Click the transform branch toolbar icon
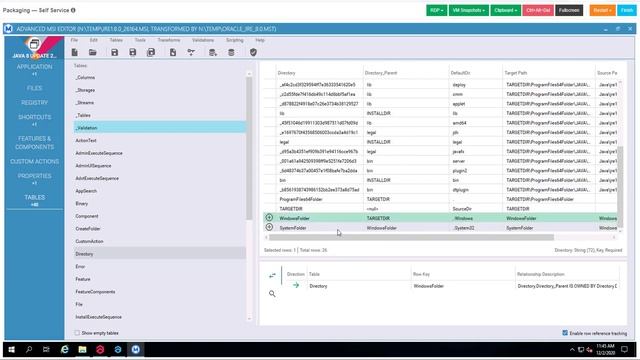The image size is (640, 360). click(x=191, y=52)
